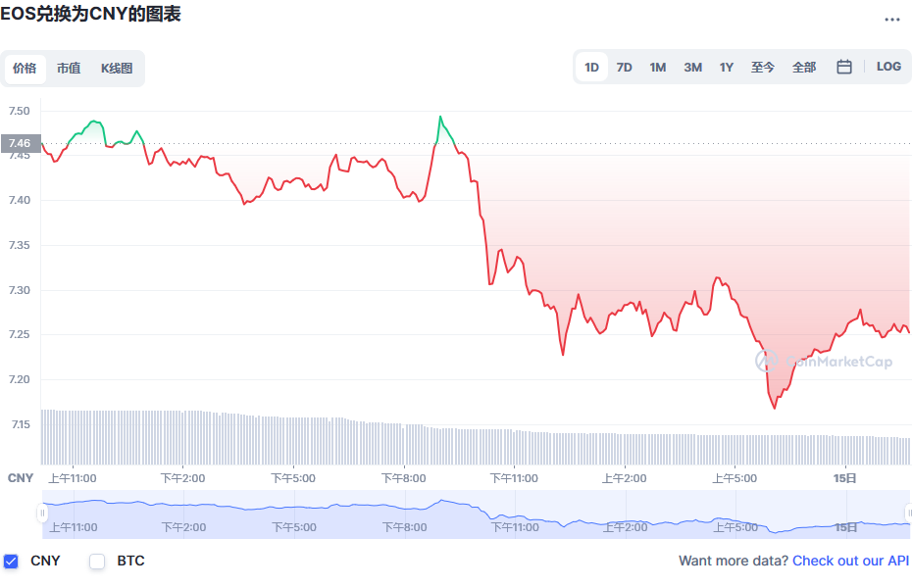912x588 pixels.
Task: Select the 7D time range
Action: 624,68
